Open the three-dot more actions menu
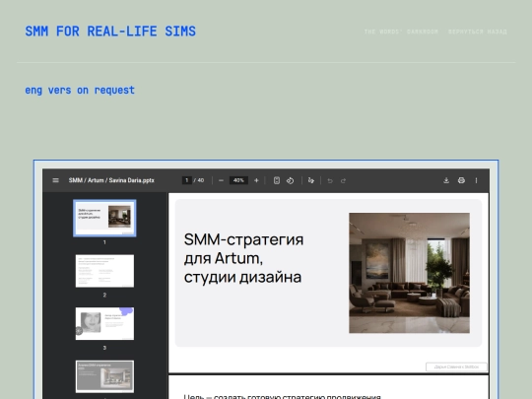Screen dimensions: 532x399 [476, 180]
